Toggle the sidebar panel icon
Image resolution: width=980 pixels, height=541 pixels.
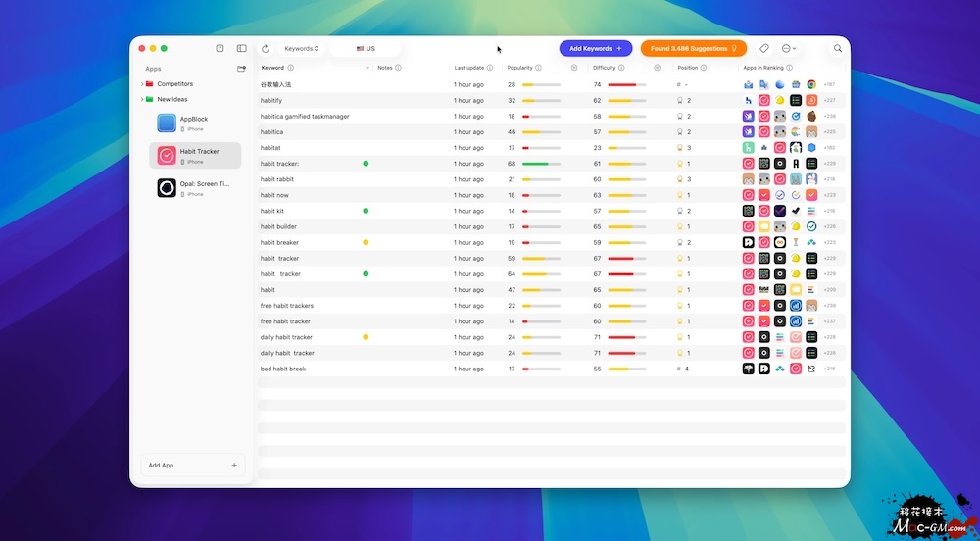242,48
